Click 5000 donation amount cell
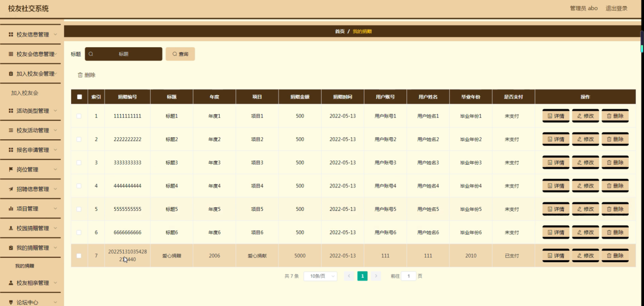644x306 pixels. click(x=299, y=256)
